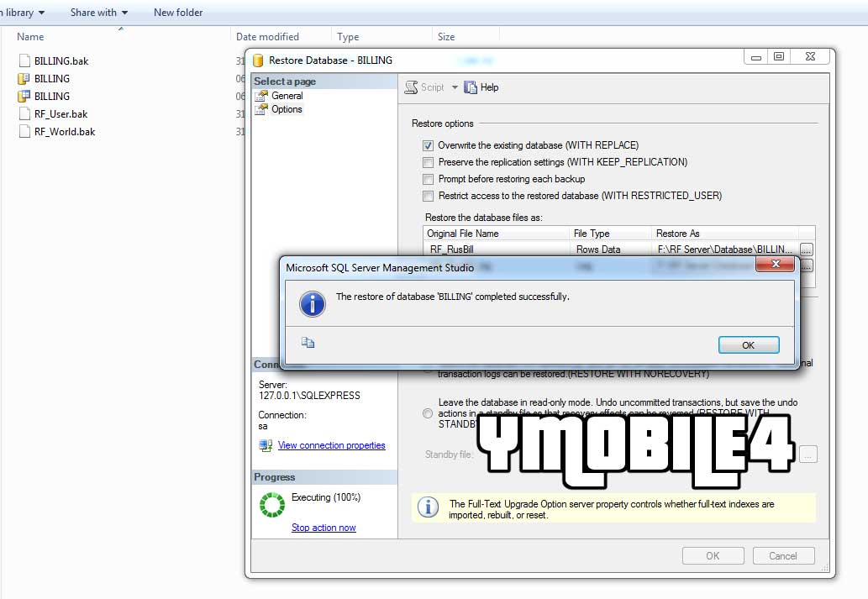Sort Explorer by Type column
Image resolution: width=868 pixels, height=599 pixels.
click(x=348, y=36)
